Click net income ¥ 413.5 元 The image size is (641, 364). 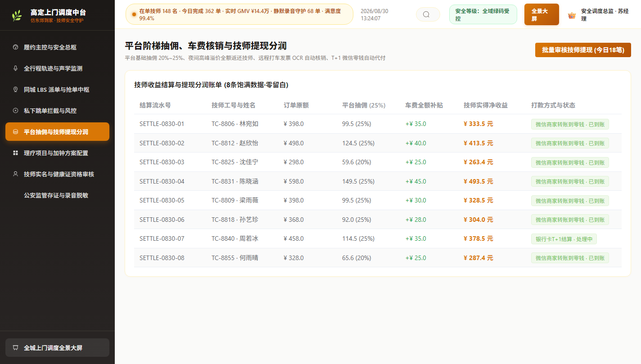(x=478, y=143)
